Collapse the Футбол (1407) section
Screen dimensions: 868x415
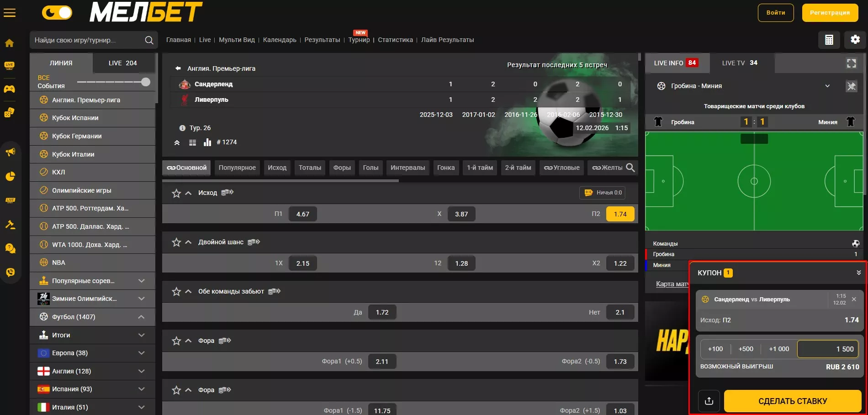click(x=141, y=317)
